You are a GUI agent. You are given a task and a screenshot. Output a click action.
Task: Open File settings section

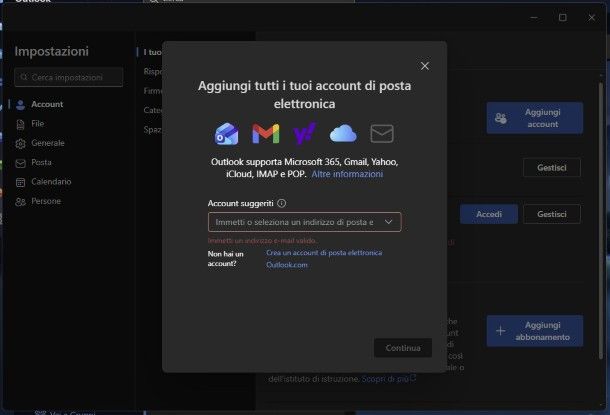coord(37,124)
